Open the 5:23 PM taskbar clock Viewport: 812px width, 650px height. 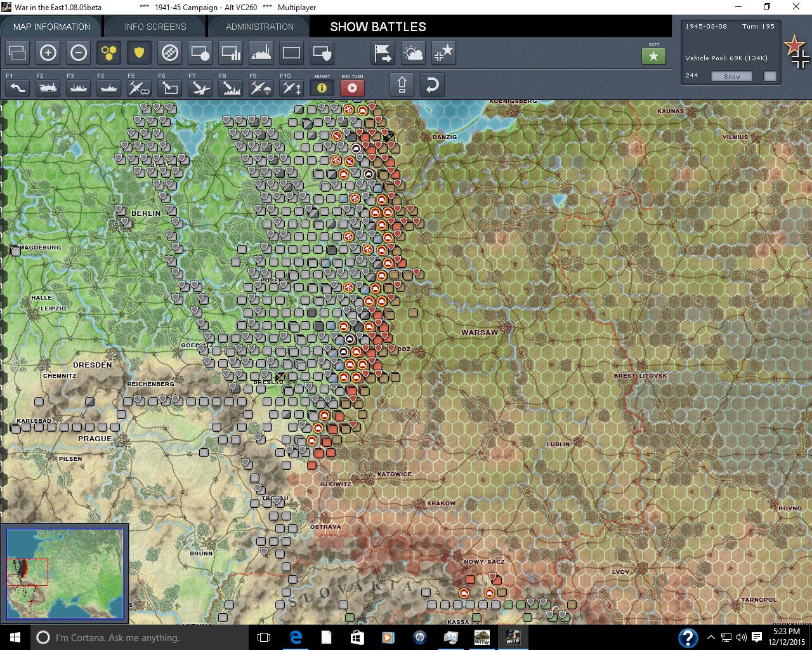tap(787, 637)
